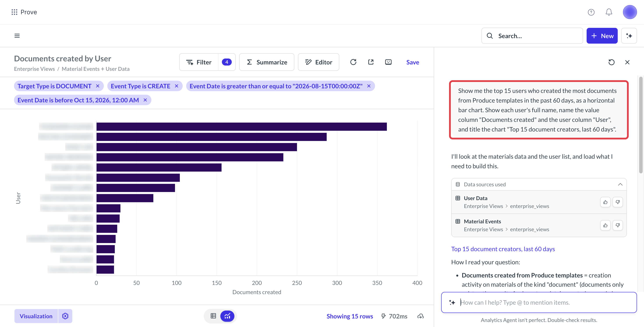Open the share/export arrow icon
644x327 pixels.
(x=371, y=62)
